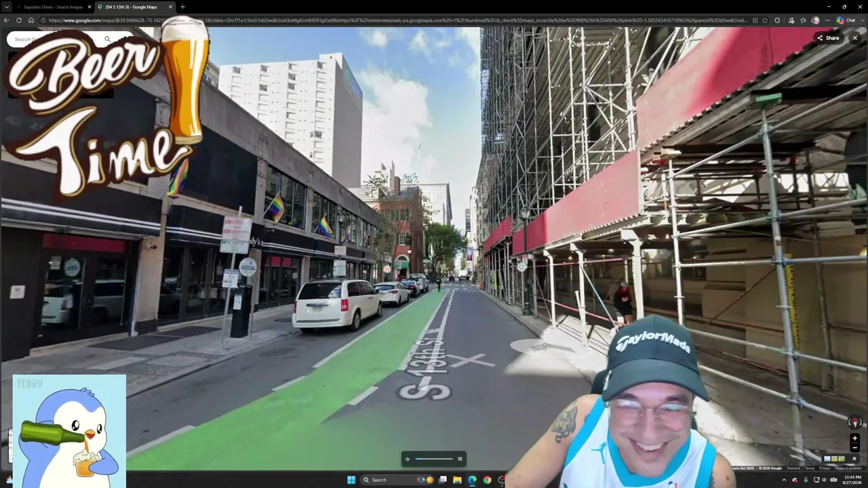Open the Copilot Chat panel

[846, 20]
